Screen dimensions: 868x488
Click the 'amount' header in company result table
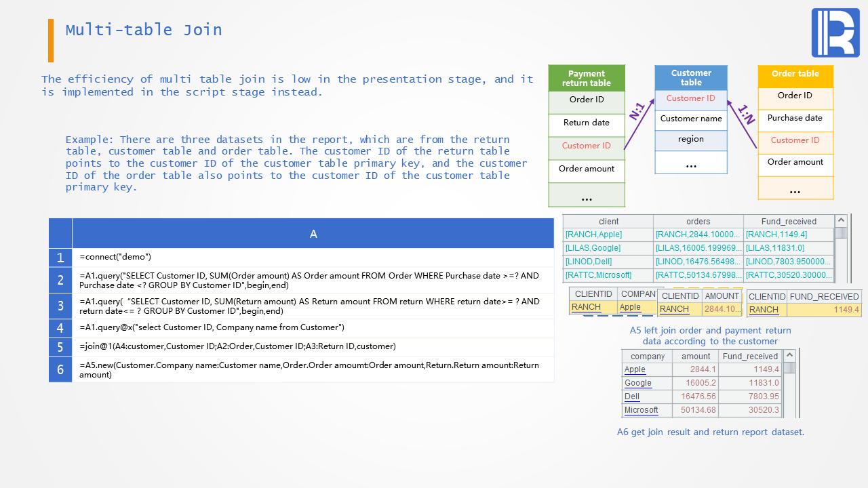coord(696,357)
